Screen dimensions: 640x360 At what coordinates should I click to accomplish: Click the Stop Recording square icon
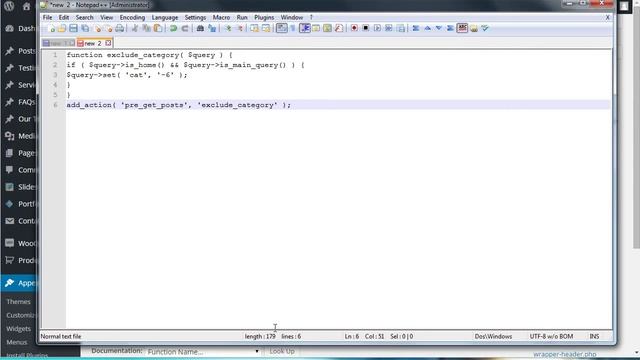click(x=366, y=28)
